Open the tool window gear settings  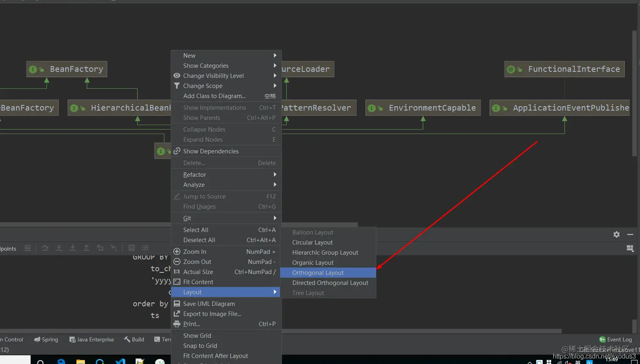(616, 234)
